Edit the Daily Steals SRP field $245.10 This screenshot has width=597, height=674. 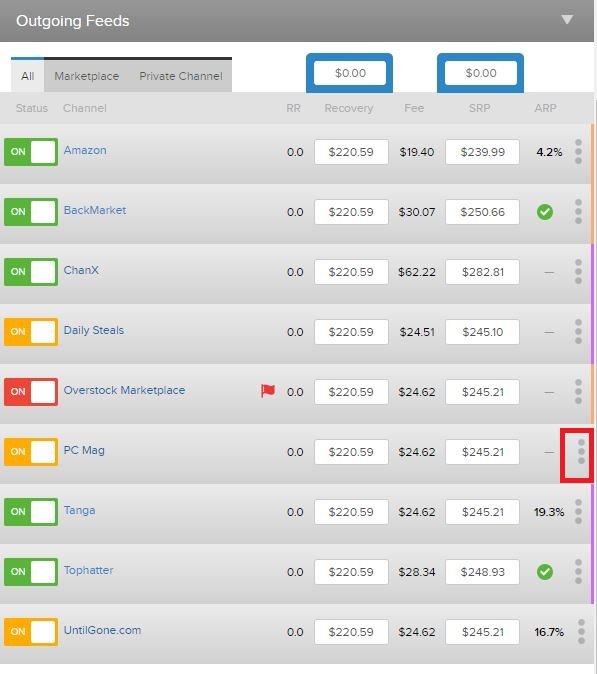482,332
